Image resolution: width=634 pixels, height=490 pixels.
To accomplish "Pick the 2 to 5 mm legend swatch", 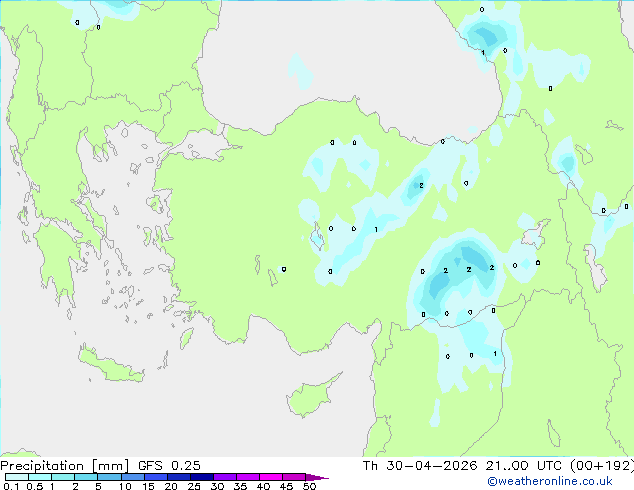I will 86,477.
